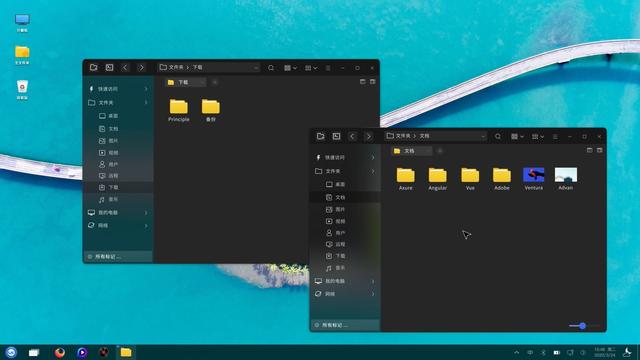Expand 我的电脑 in 文档 window sidebar
Image resolution: width=640 pixels, height=360 pixels.
tap(373, 281)
